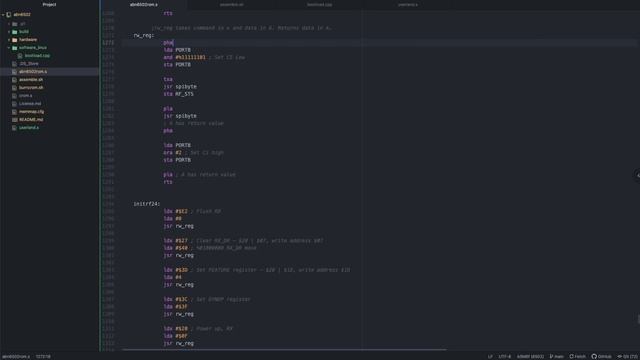Click the git branch icon in status bar
640x360 pixels.
(551, 357)
